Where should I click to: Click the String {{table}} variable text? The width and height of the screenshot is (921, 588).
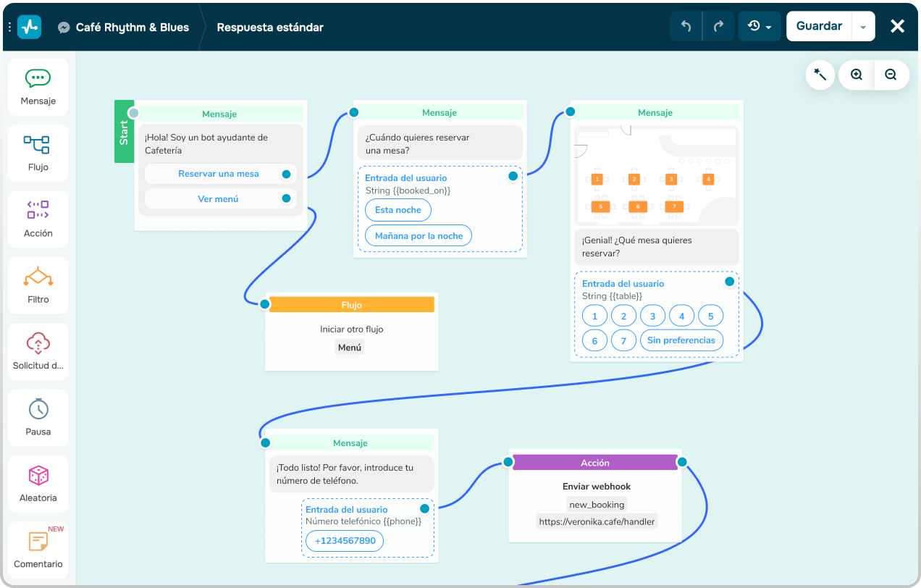point(612,296)
